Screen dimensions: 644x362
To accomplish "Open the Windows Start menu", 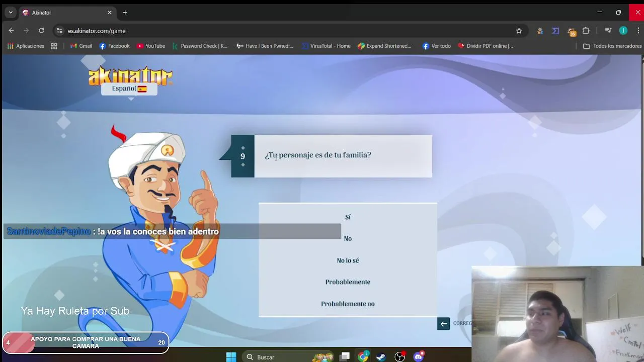I will 231,357.
